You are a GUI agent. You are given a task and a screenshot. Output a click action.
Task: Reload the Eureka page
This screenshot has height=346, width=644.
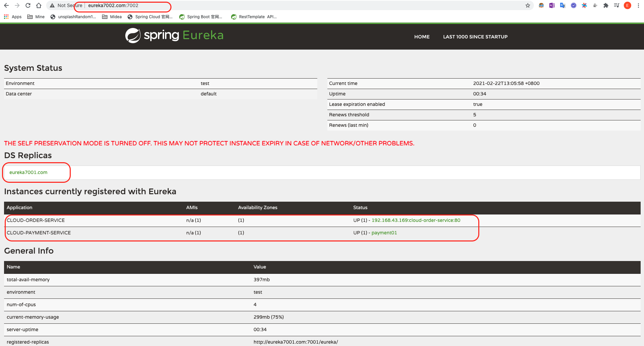(x=28, y=5)
